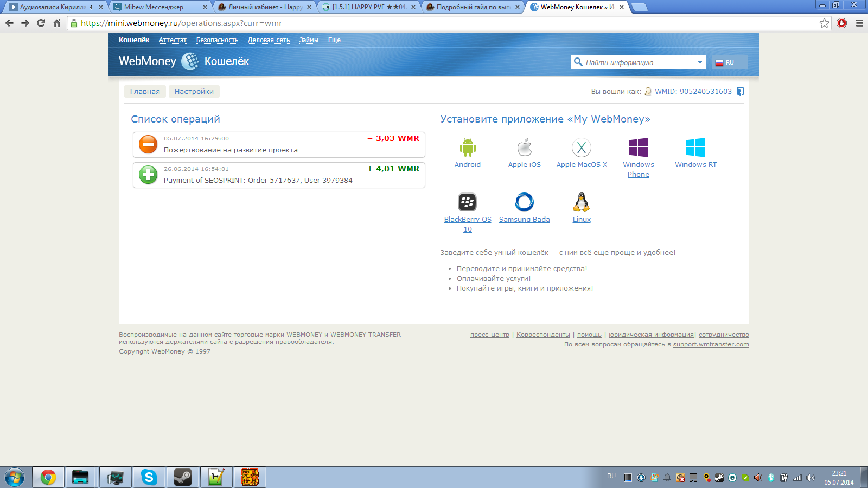The image size is (868, 488).
Task: Open the support.wmtransfer.com link
Action: coord(711,344)
